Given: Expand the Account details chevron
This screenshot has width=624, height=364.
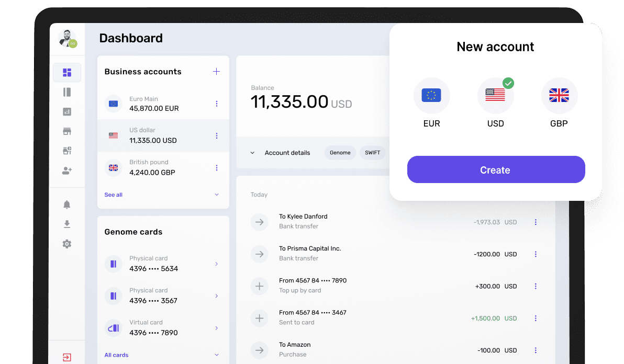Looking at the screenshot, I should coord(252,153).
